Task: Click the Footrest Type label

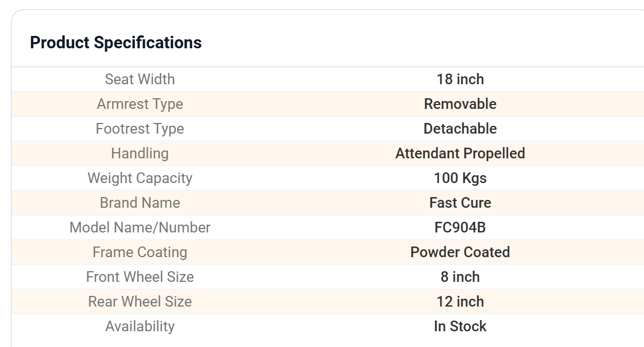Action: (x=140, y=129)
